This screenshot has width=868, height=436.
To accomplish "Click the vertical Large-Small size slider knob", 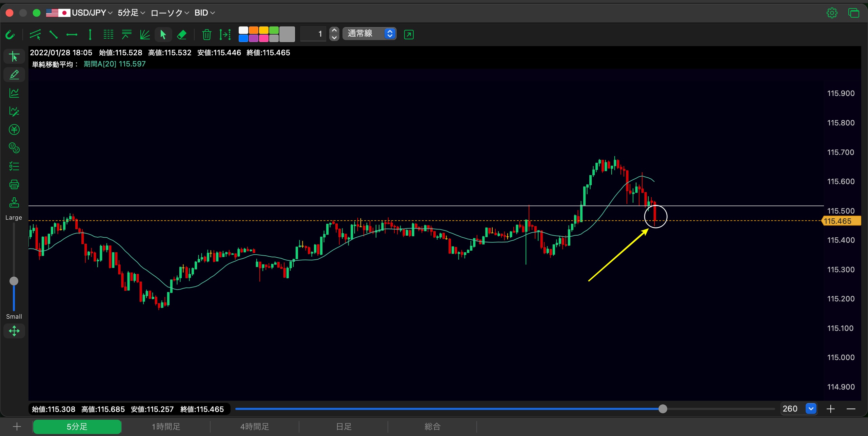I will 14,281.
